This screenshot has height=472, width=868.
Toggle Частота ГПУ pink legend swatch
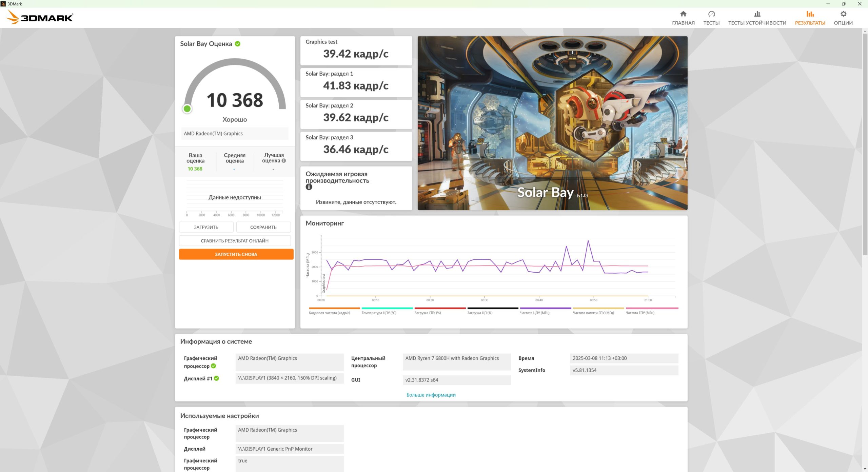(x=652, y=308)
